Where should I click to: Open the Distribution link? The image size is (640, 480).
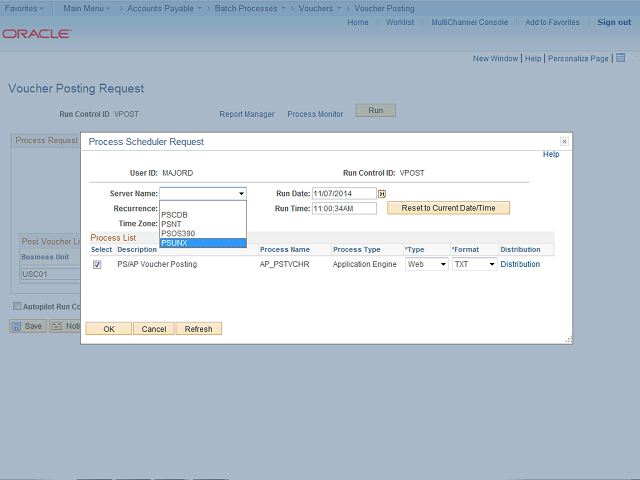(x=520, y=264)
